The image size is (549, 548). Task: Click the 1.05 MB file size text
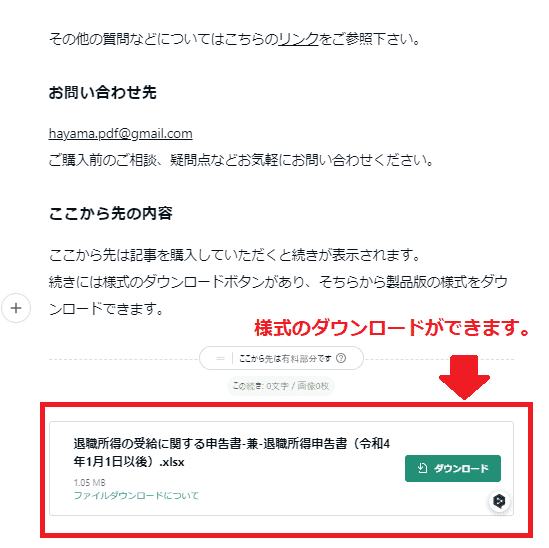click(89, 483)
